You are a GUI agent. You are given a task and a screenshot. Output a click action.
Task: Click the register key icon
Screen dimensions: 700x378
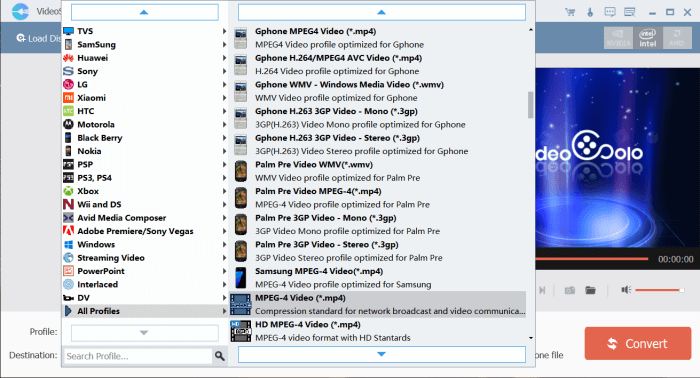[x=590, y=12]
